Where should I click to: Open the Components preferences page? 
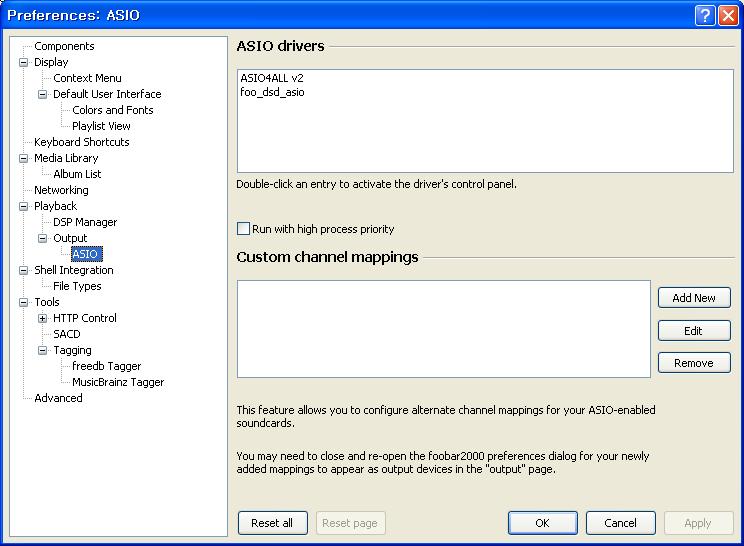64,46
